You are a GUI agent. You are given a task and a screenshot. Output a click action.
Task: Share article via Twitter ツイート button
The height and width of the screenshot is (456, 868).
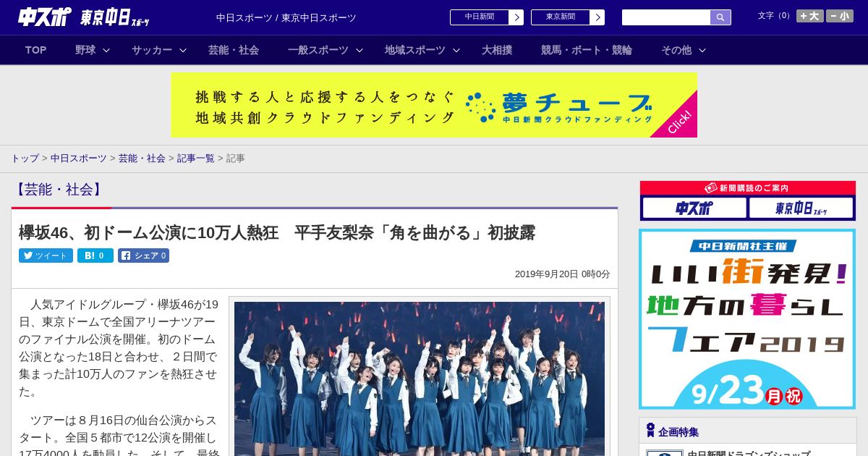pyautogui.click(x=46, y=256)
